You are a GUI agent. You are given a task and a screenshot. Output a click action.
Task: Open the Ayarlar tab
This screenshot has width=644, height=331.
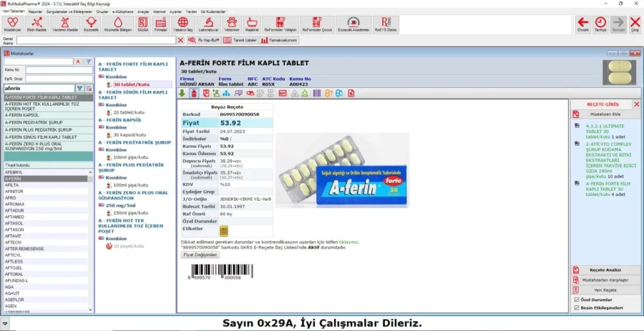tap(175, 12)
